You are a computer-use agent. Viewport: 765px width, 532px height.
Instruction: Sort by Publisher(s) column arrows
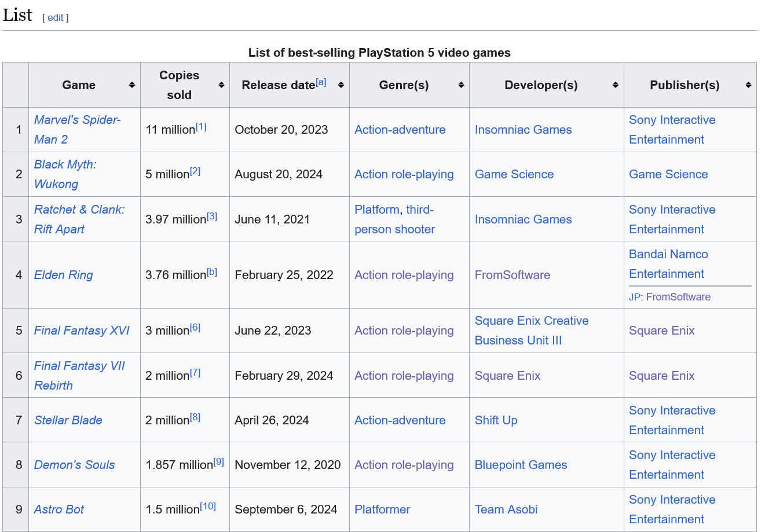coord(748,85)
